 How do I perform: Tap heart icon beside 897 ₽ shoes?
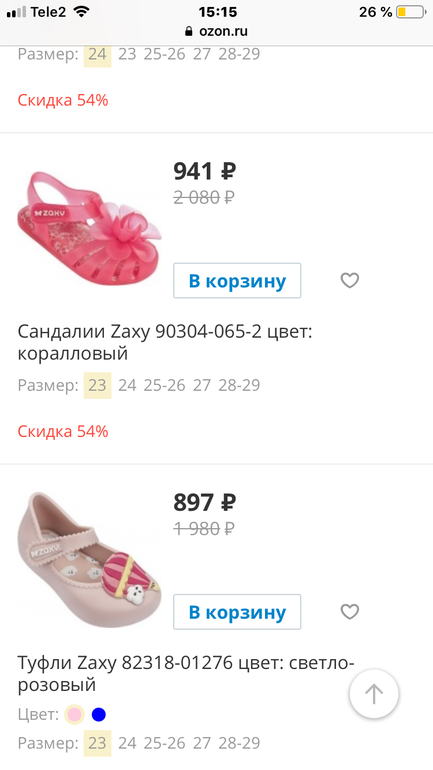(x=350, y=612)
